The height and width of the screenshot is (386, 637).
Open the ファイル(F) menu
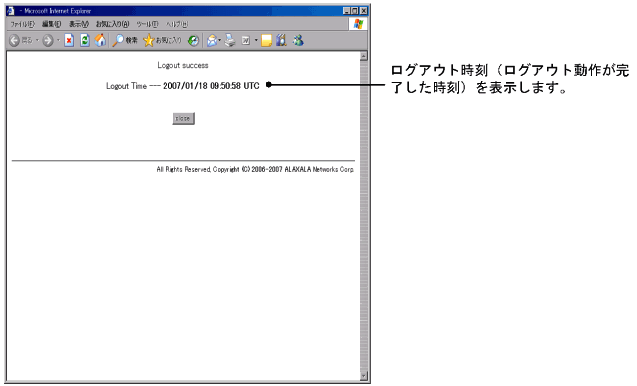(22, 24)
